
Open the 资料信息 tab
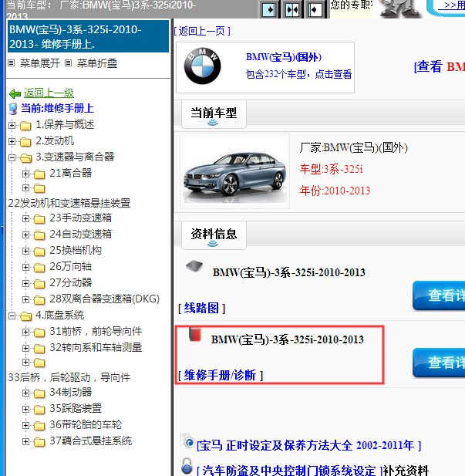pos(214,235)
